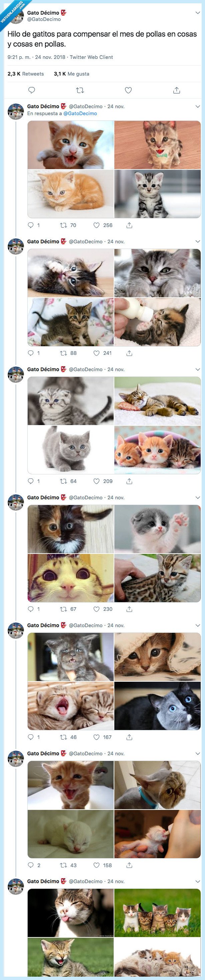This screenshot has height=980, width=205.
Task: Share the main tweet via the upload icon
Action: (x=177, y=90)
